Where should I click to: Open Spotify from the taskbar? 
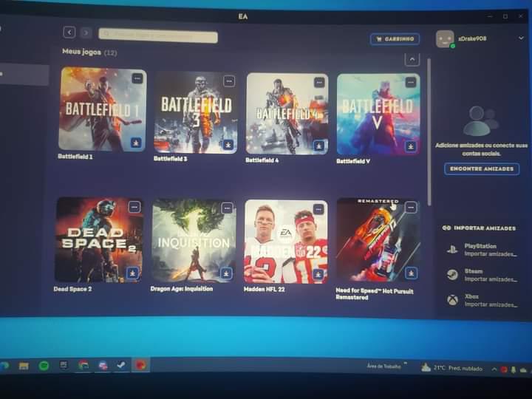pyautogui.click(x=44, y=366)
